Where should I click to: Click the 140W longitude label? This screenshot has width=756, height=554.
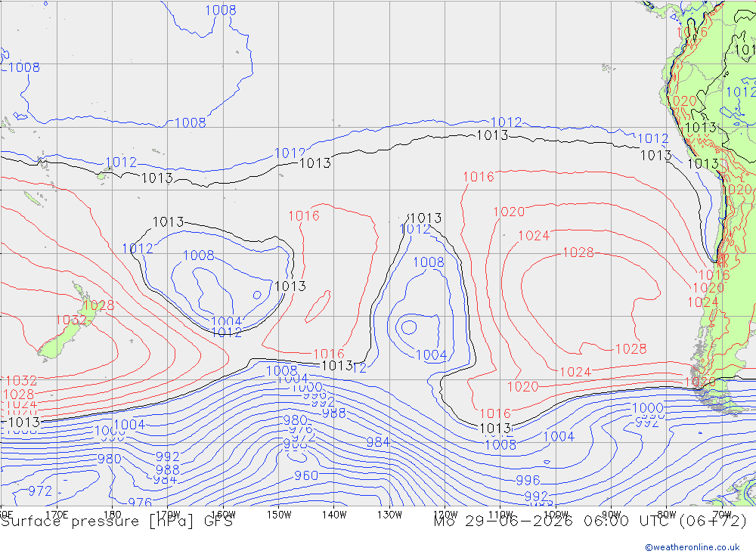[334, 515]
